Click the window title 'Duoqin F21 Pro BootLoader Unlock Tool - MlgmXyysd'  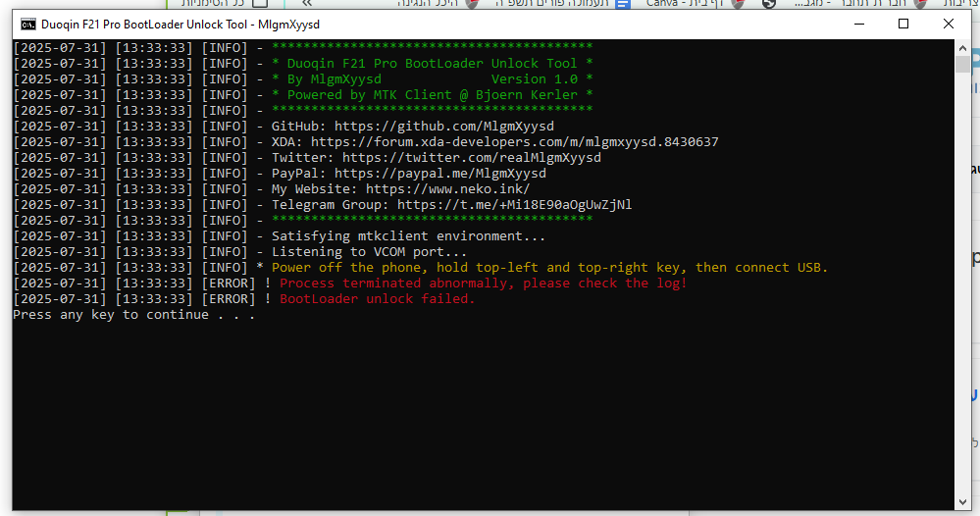tap(180, 25)
